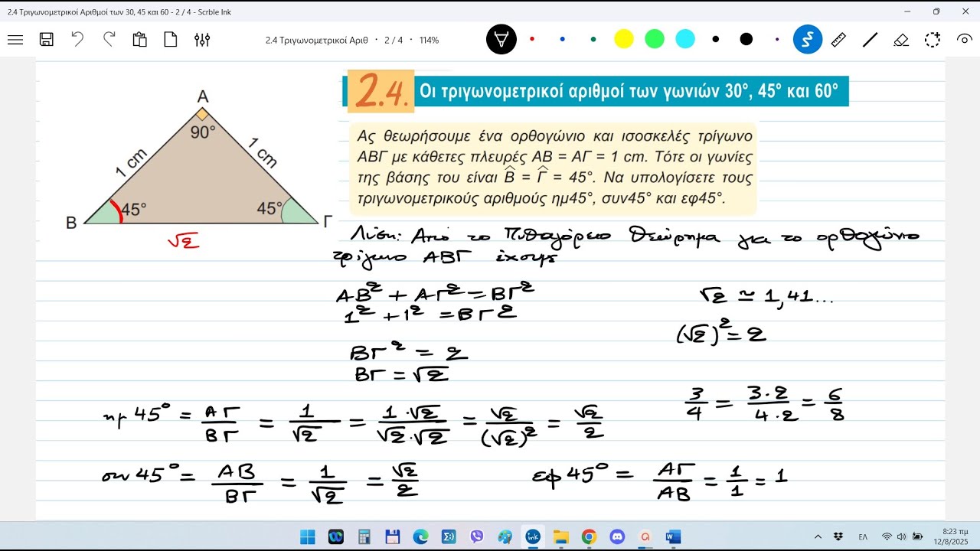Image resolution: width=980 pixels, height=551 pixels.
Task: Select the black pen tool
Action: [x=501, y=40]
